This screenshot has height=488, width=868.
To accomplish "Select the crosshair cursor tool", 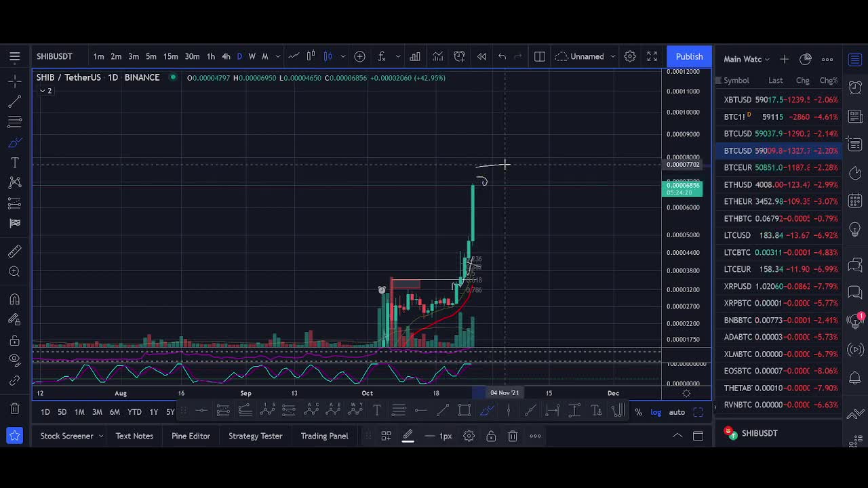I will (x=15, y=81).
